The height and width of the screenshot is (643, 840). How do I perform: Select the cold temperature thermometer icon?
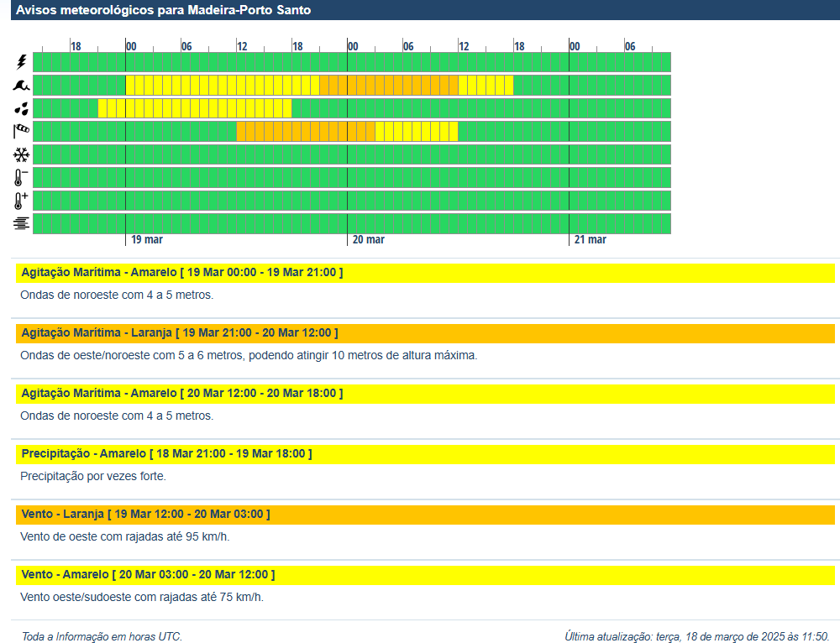tap(21, 177)
